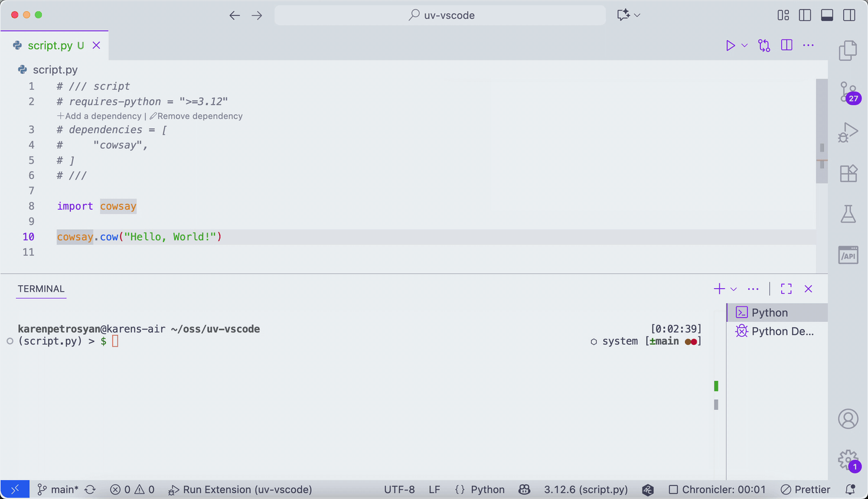Click the Add a dependency code lens
Viewport: 868px width, 499px height.
(x=99, y=116)
